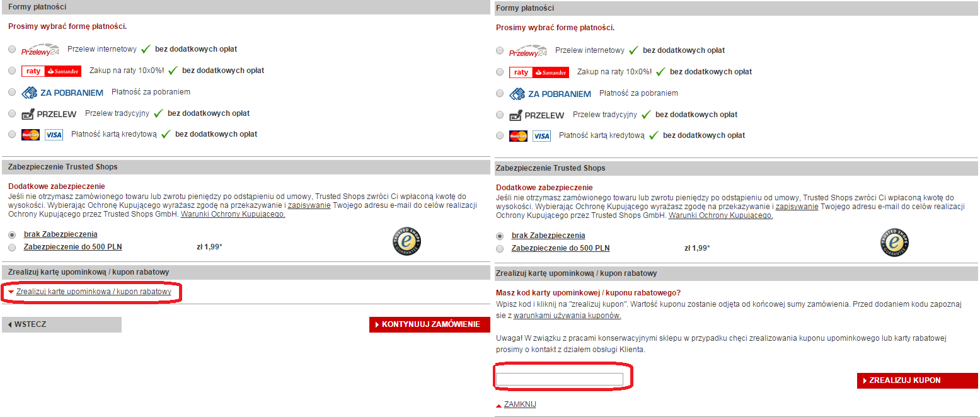Open Warunki Ochrony Kupującego link in left panel
The height and width of the screenshot is (417, 980).
point(233,214)
